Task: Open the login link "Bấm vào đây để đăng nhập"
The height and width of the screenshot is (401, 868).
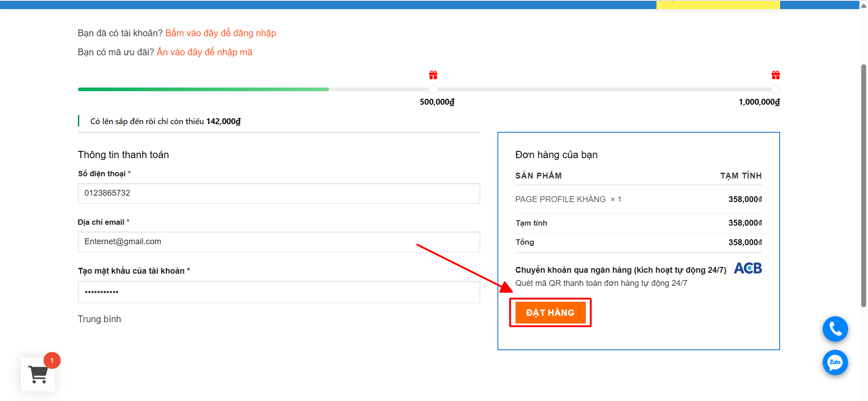Action: click(220, 33)
